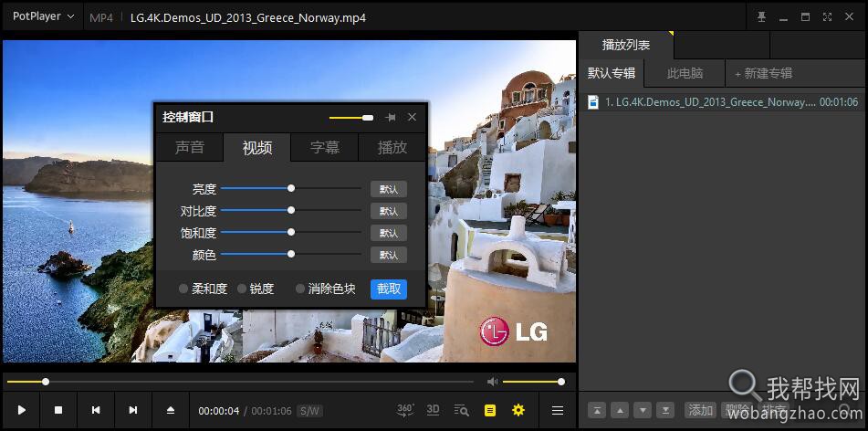Click the total duration 00:01:06 in the control bar
The height and width of the screenshot is (431, 868).
click(271, 411)
